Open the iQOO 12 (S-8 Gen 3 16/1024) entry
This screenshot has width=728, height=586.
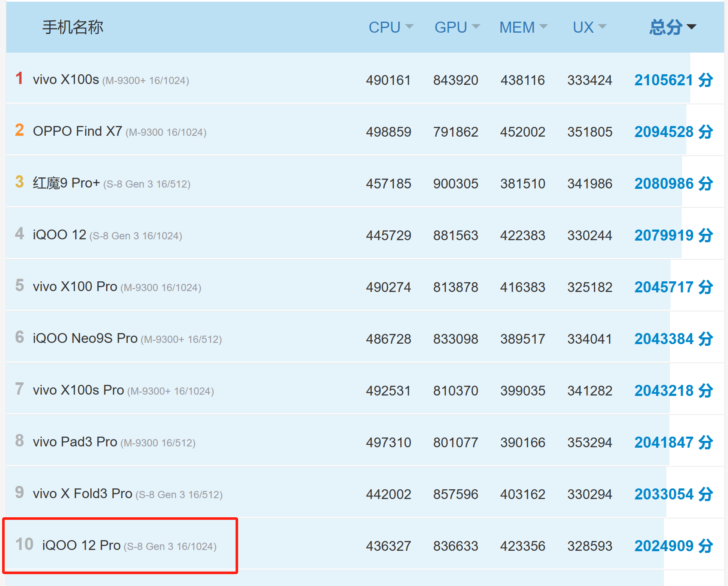point(107,235)
